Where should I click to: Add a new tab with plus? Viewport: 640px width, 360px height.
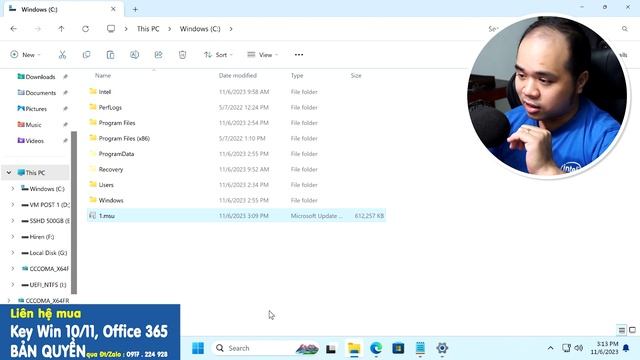click(x=135, y=9)
